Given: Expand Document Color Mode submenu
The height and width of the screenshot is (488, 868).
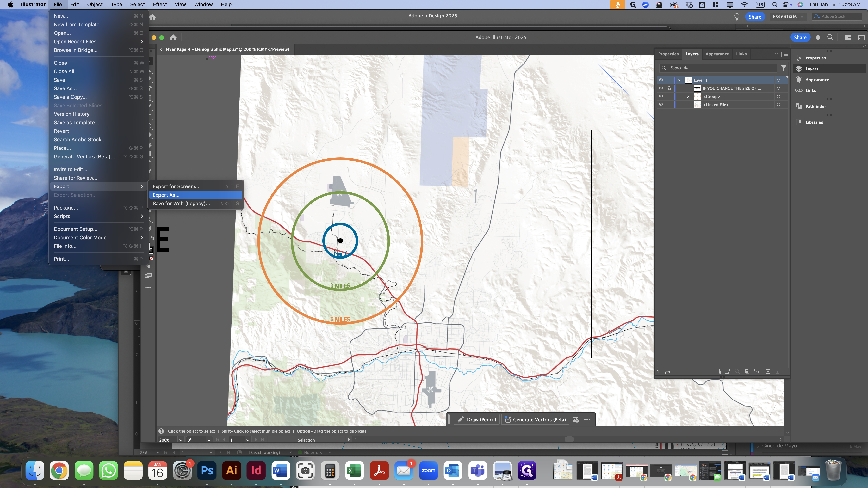Looking at the screenshot, I should click(99, 237).
